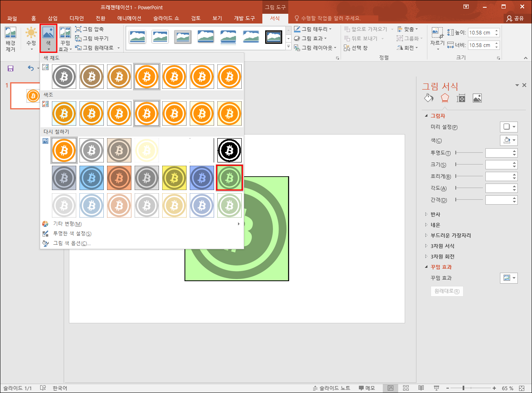Select the sepia recolor swatch

click(119, 150)
